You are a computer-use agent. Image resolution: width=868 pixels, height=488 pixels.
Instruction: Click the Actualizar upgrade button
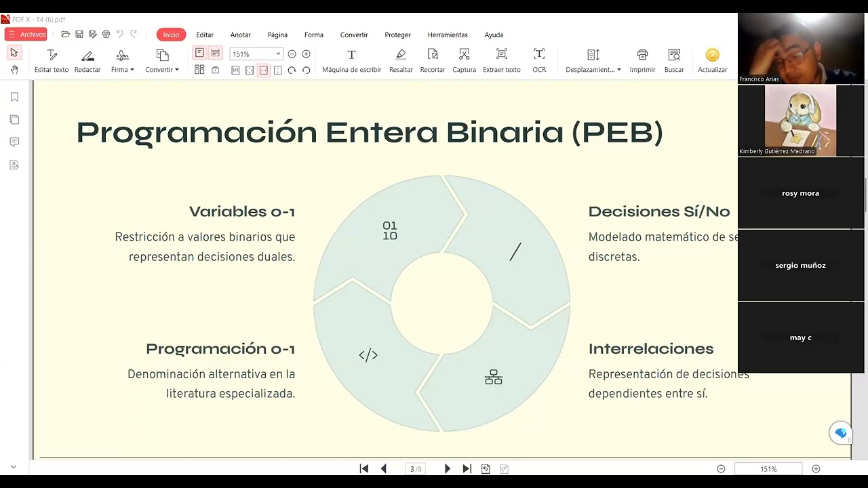[x=712, y=61]
